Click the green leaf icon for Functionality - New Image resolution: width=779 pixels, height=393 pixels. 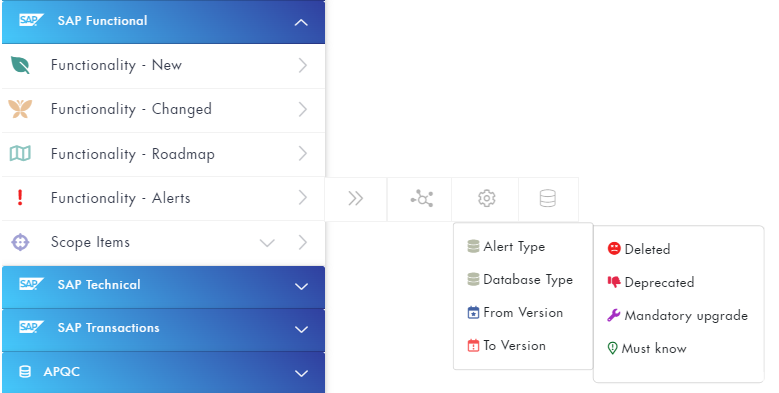tap(20, 65)
